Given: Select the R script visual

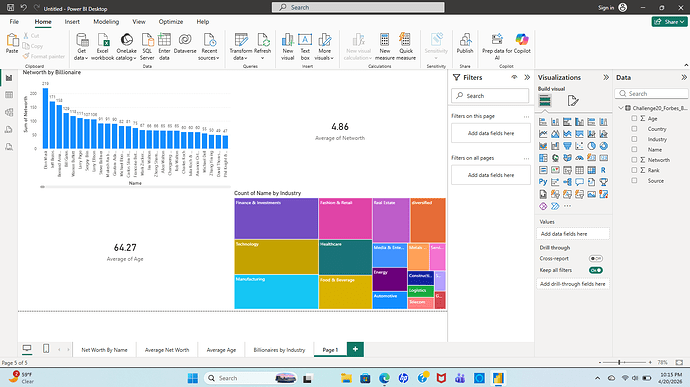Looking at the screenshot, I should click(x=603, y=170).
